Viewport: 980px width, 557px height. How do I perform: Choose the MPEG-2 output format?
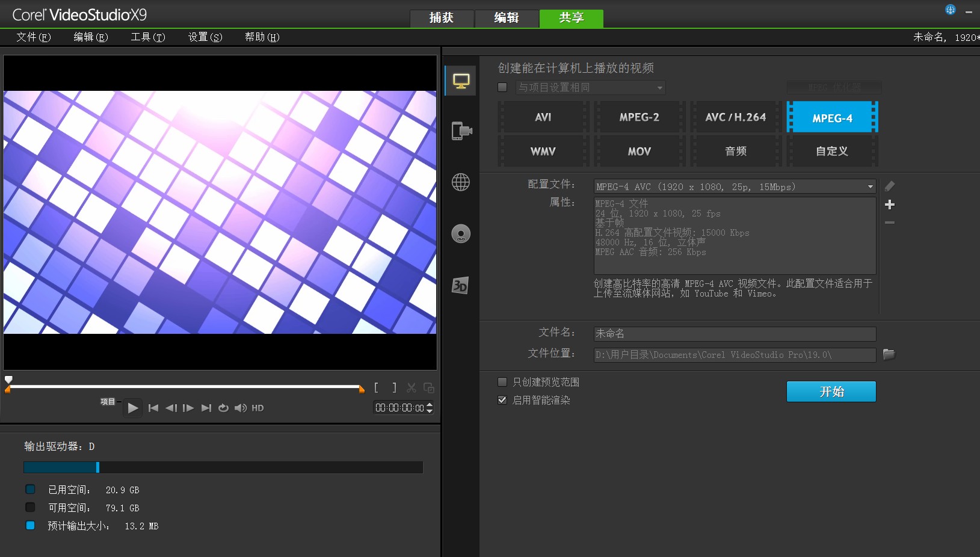click(x=639, y=117)
